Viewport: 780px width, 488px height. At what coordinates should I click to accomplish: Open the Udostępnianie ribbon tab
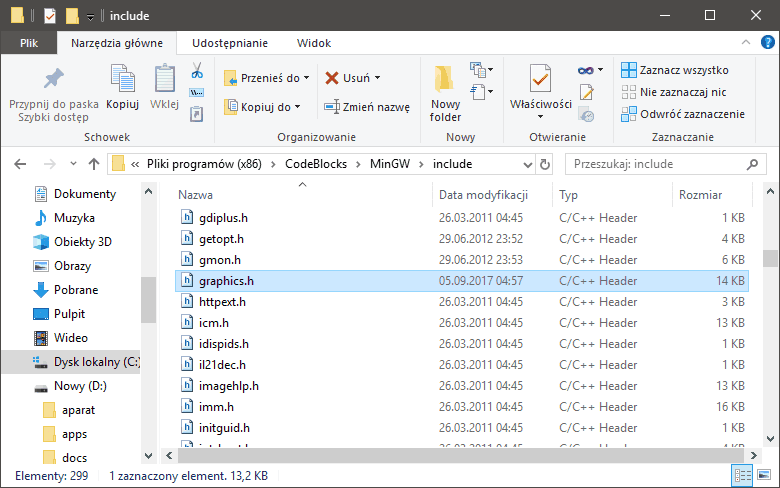tap(229, 43)
